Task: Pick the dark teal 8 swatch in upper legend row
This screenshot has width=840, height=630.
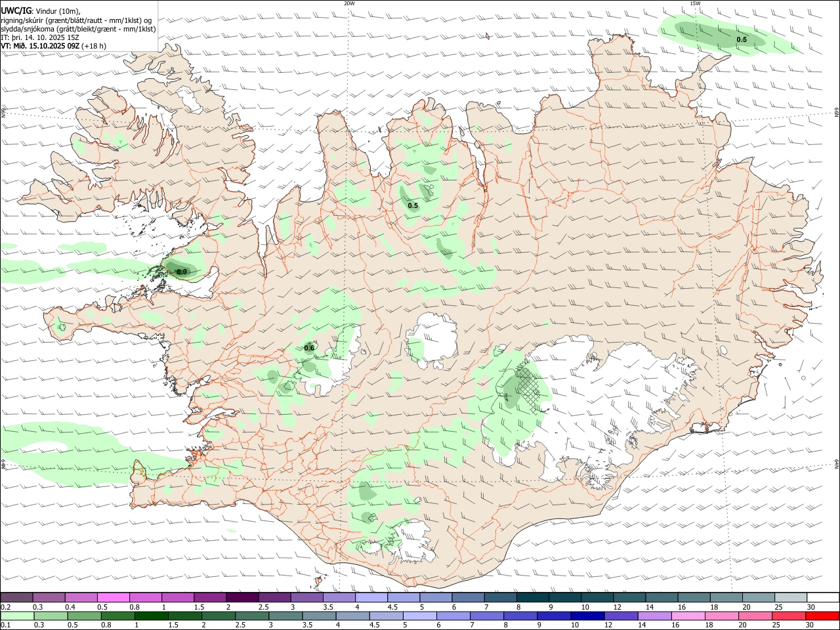Action: coord(533,598)
